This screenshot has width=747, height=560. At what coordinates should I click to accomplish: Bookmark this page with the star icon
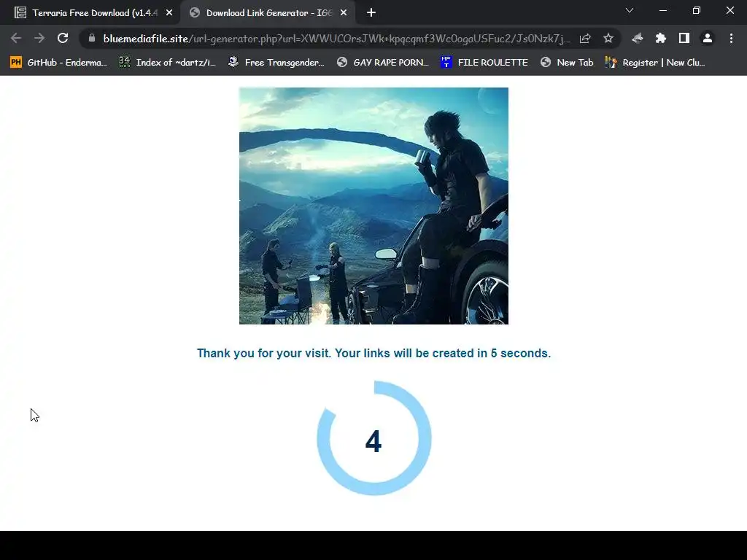[x=608, y=39]
